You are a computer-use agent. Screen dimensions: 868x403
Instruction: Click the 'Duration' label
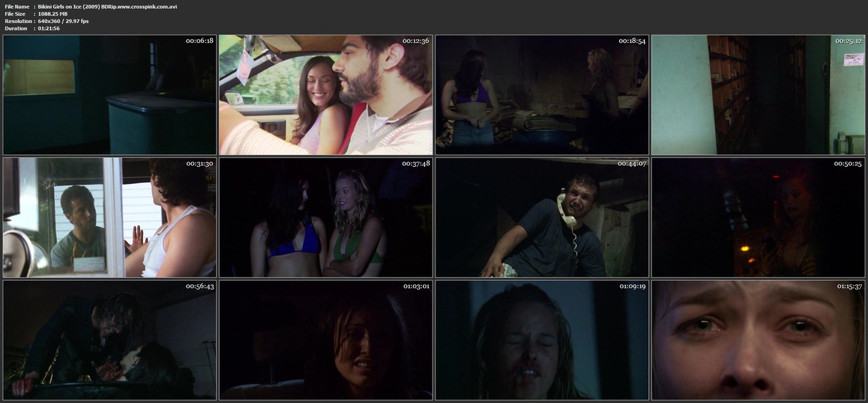point(15,28)
